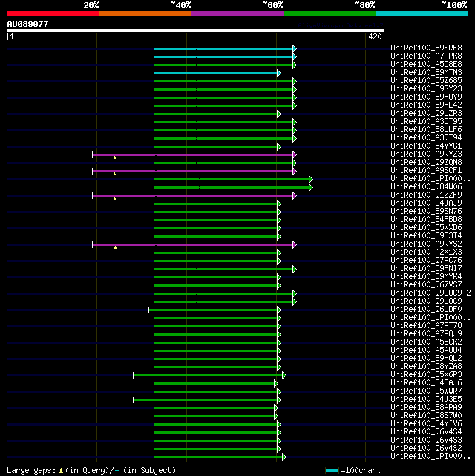Click the start tick of the UniRef100_C4J3E5 bar

click(x=133, y=400)
